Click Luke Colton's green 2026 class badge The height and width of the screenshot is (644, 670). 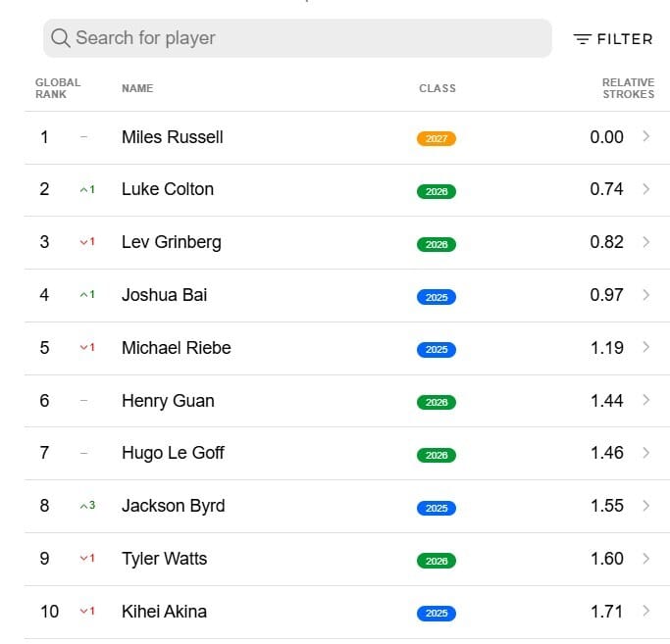pos(437,191)
